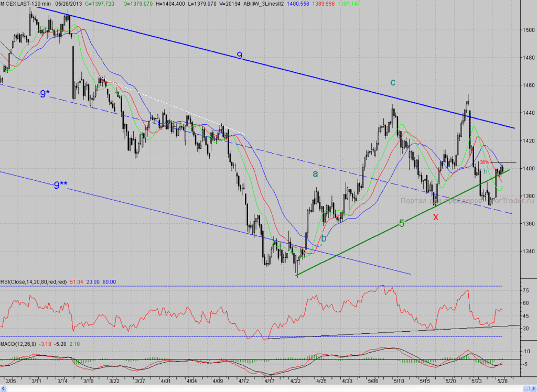Select the MACD(12,26,9) indicator title
This screenshot has width=537, height=392.
[18, 344]
